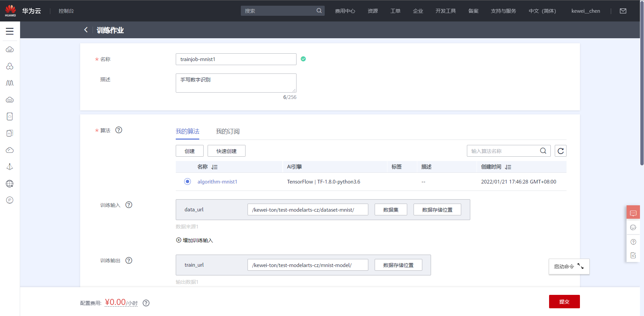
Task: Open 企业 menu
Action: click(x=418, y=11)
